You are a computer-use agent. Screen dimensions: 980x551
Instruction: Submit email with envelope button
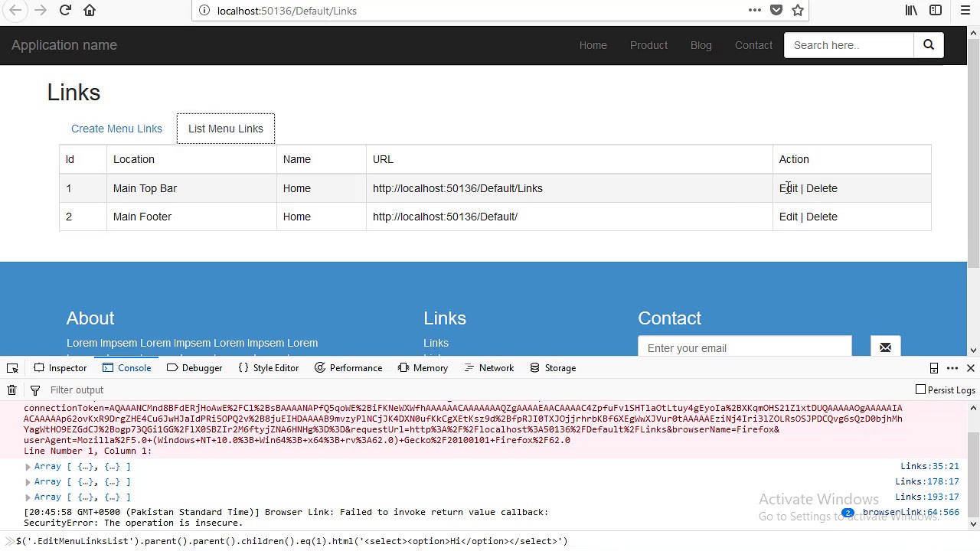pyautogui.click(x=885, y=347)
